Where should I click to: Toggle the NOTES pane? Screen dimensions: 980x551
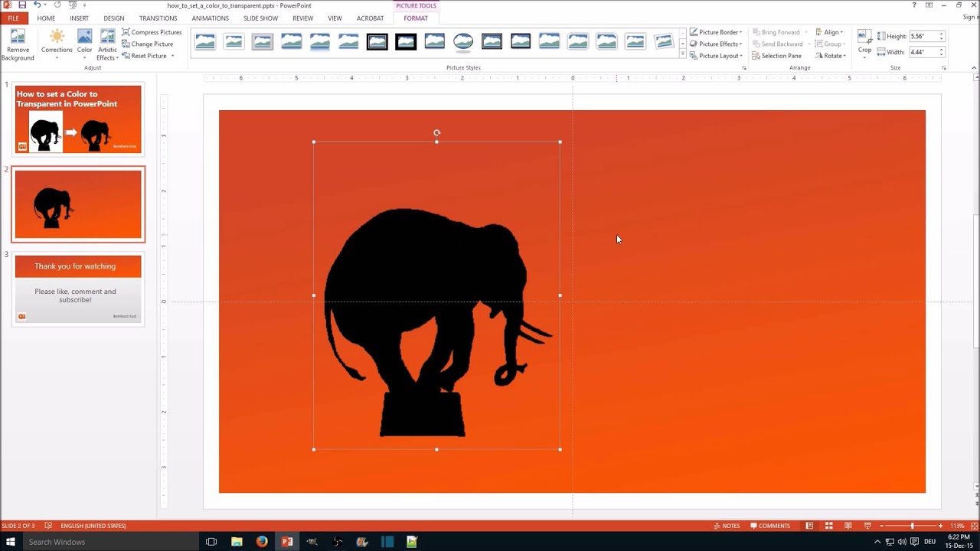coord(727,526)
